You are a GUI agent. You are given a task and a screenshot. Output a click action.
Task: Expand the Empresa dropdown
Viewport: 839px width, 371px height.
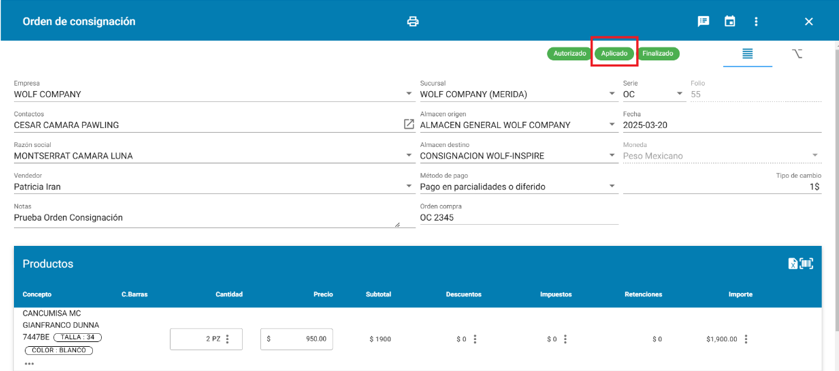[409, 94]
